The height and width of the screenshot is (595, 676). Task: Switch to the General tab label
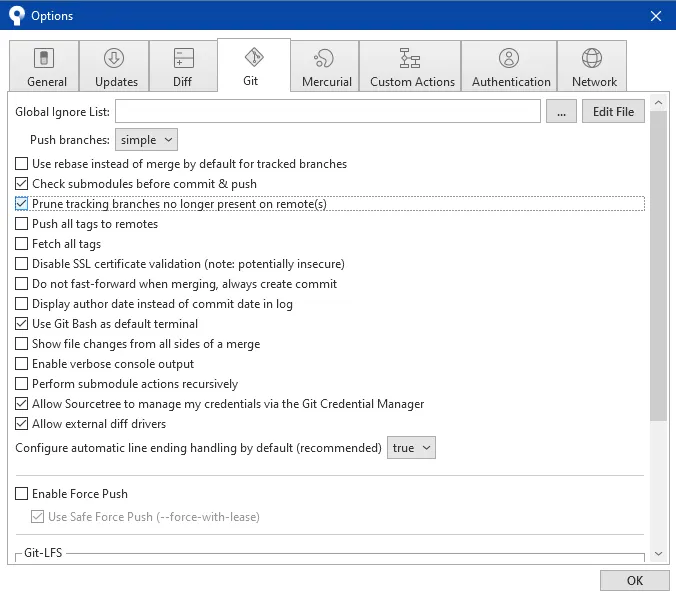pos(47,82)
